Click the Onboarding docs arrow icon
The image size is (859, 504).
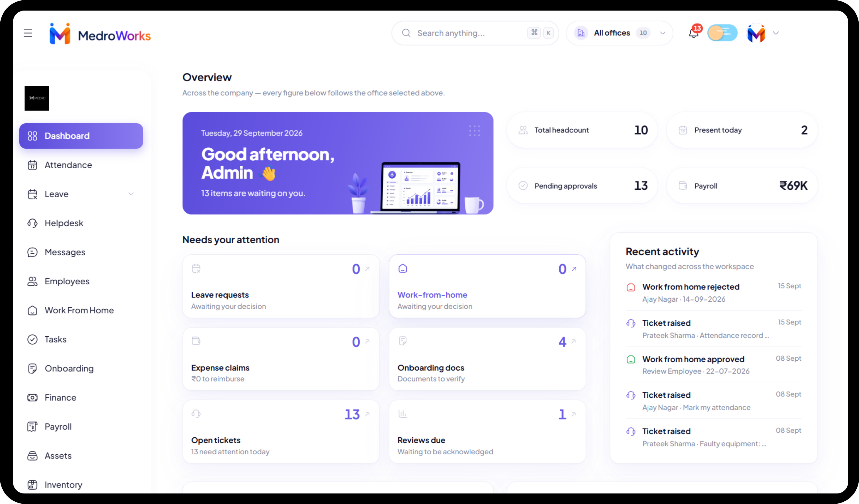[574, 341]
